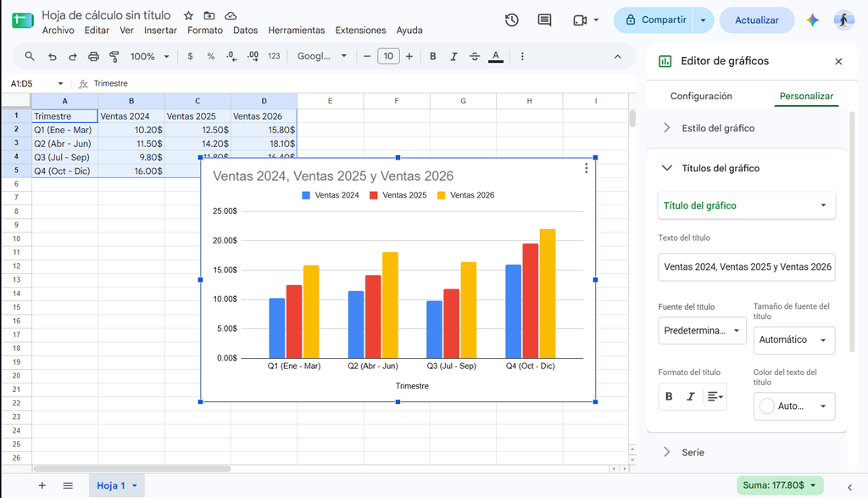Apply currency format with dollar icon
868x498 pixels.
(x=190, y=57)
